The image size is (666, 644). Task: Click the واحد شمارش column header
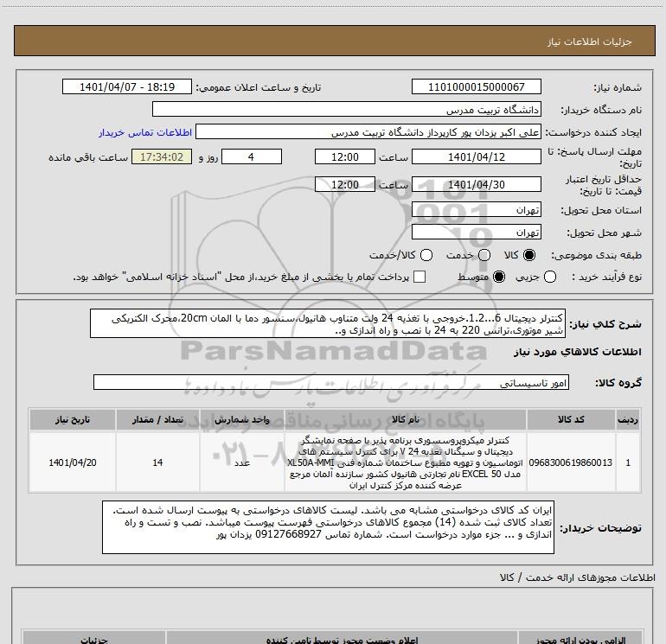(x=242, y=419)
